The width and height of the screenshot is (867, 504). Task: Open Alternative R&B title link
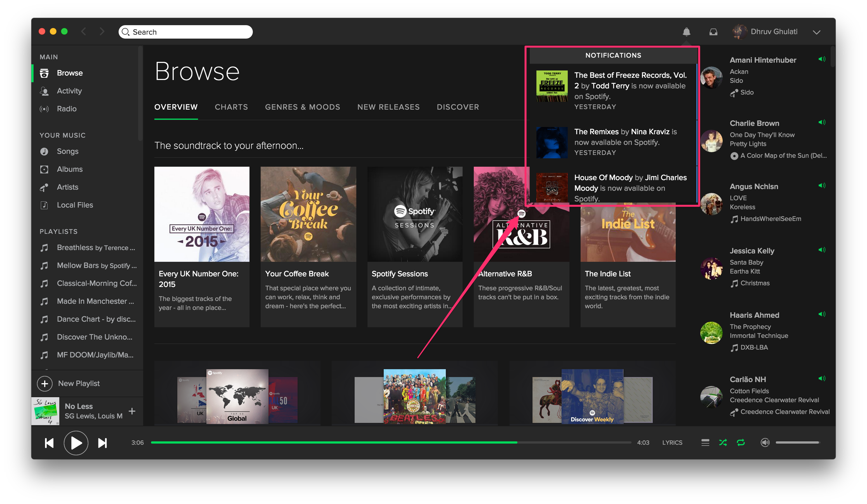505,274
